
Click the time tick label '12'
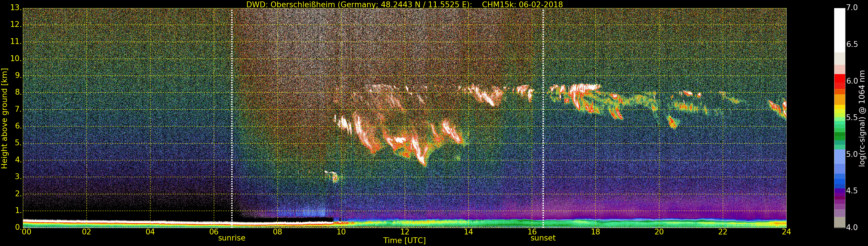point(405,232)
